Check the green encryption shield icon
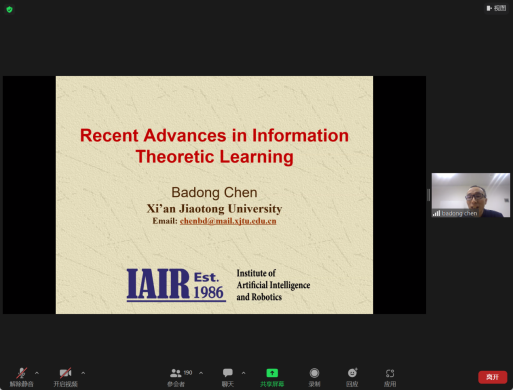Screen dimensions: 513x390 [9, 9]
